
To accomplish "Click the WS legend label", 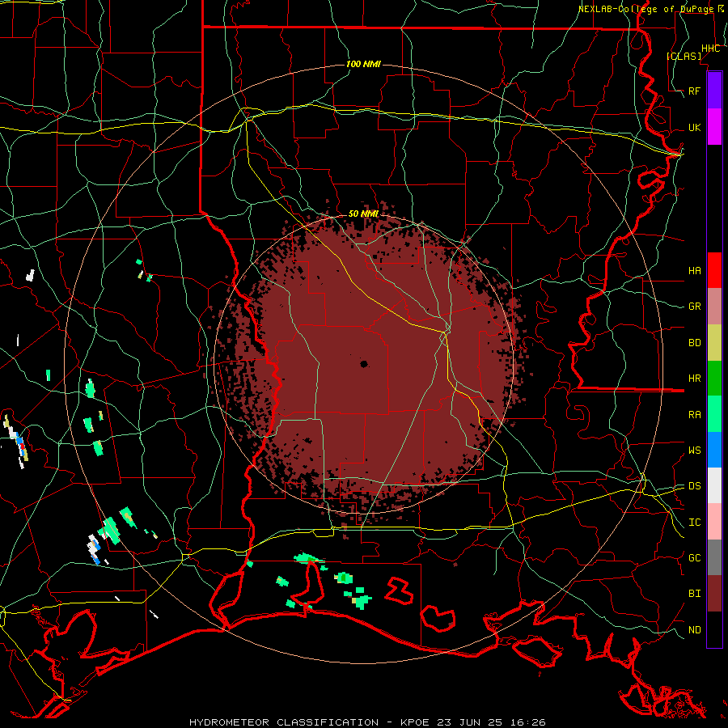I will click(694, 451).
